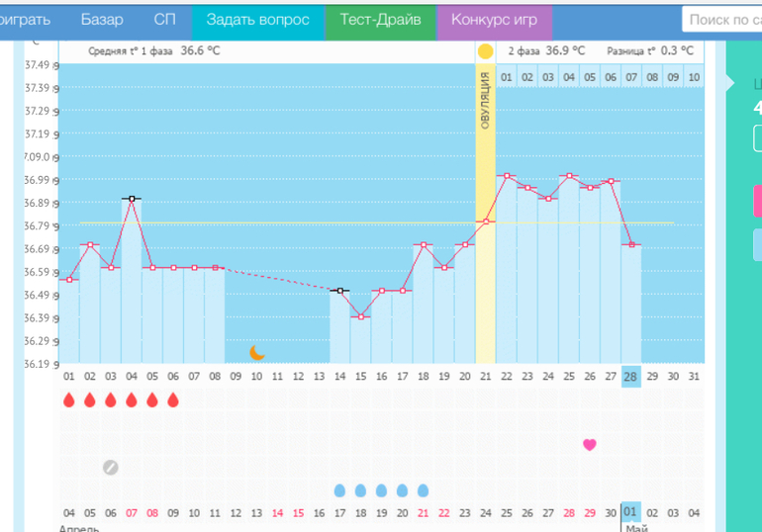
Task: Click the red blood drop under day 01
Action: (69, 400)
